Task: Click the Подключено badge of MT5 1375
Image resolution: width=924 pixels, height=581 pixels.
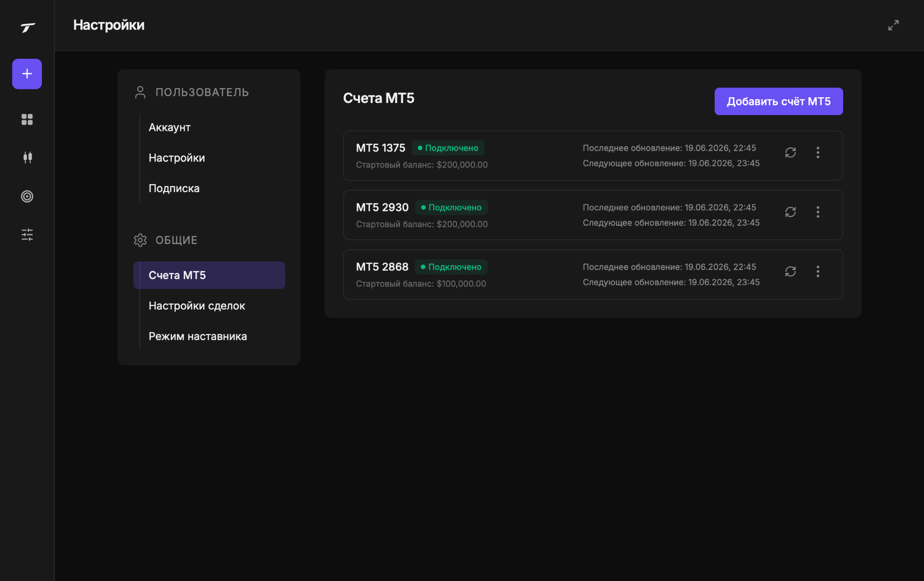Action: [448, 148]
